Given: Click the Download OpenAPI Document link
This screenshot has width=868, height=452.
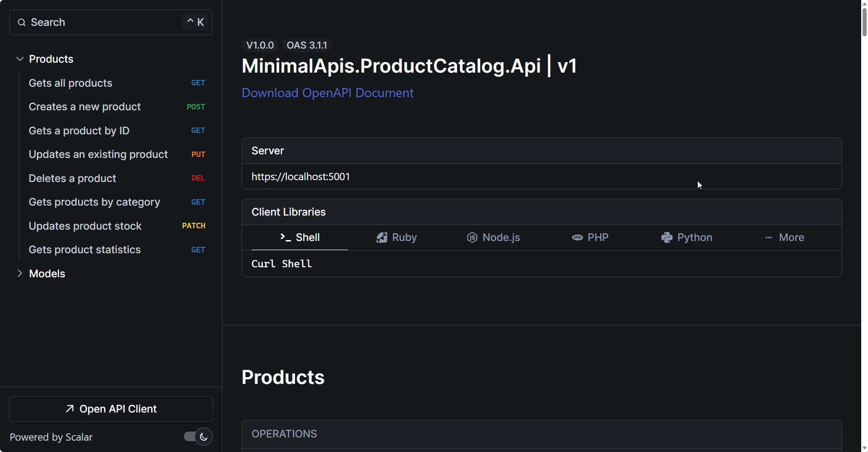Looking at the screenshot, I should pos(328,93).
